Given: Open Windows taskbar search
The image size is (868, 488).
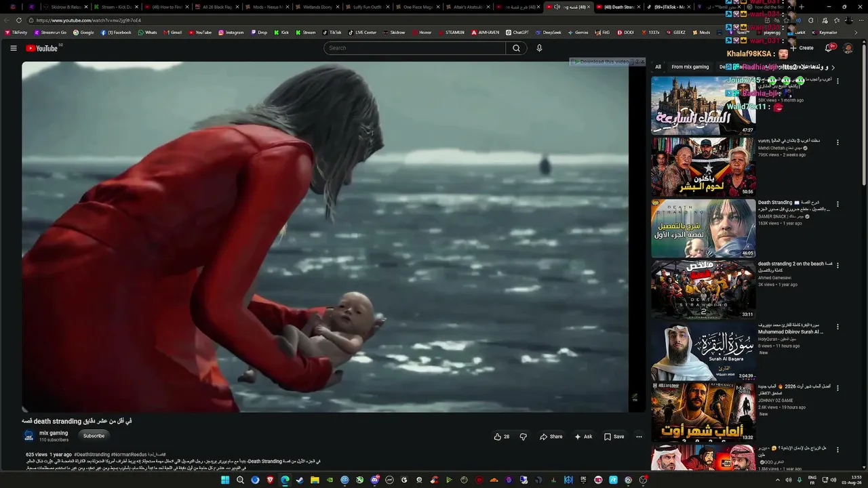Looking at the screenshot, I should pyautogui.click(x=240, y=480).
